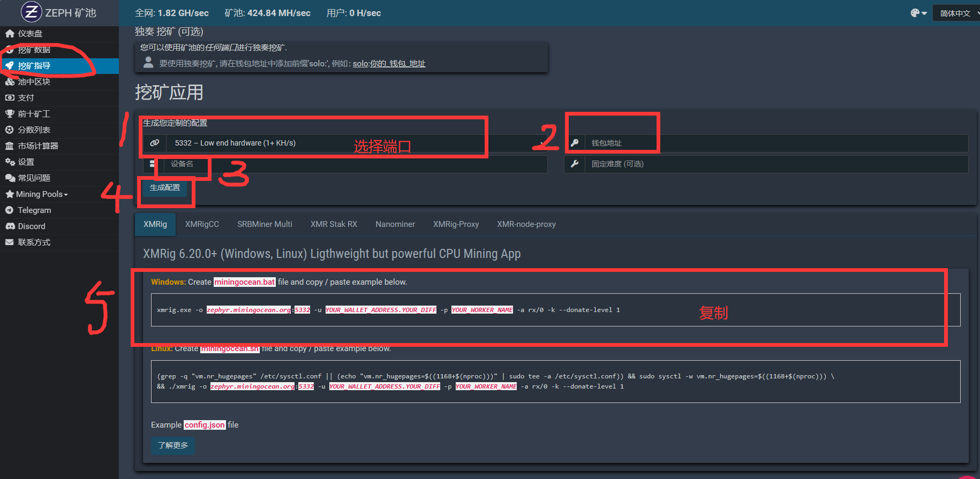Open 常见问题 via the chat bubbles icon

(10, 178)
